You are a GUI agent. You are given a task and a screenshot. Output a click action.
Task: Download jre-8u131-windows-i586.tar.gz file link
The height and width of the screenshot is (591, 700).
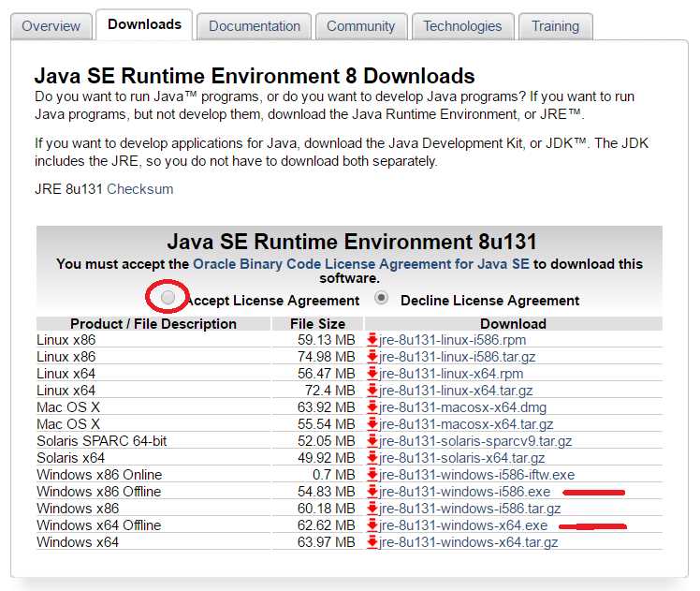click(470, 509)
